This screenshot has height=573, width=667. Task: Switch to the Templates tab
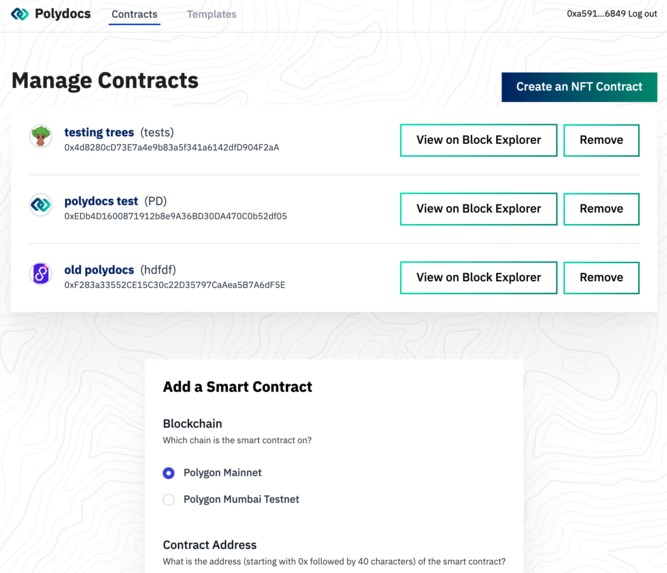pos(211,14)
